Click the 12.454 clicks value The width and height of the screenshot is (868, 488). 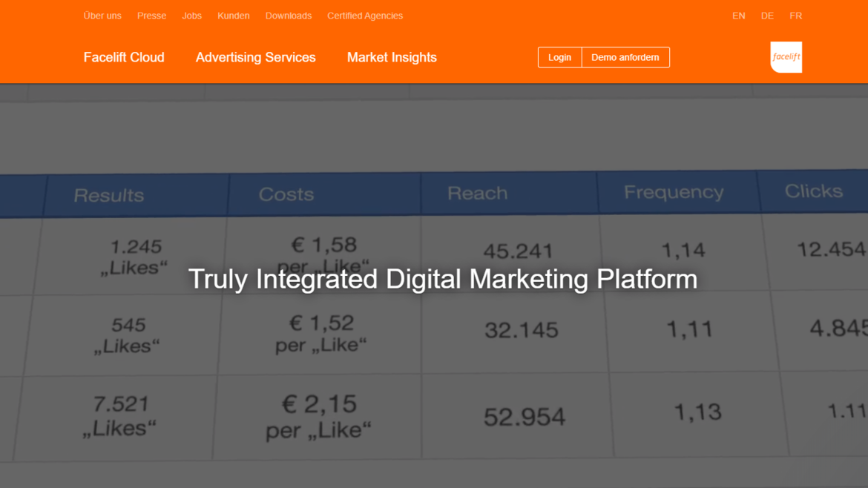(x=832, y=249)
